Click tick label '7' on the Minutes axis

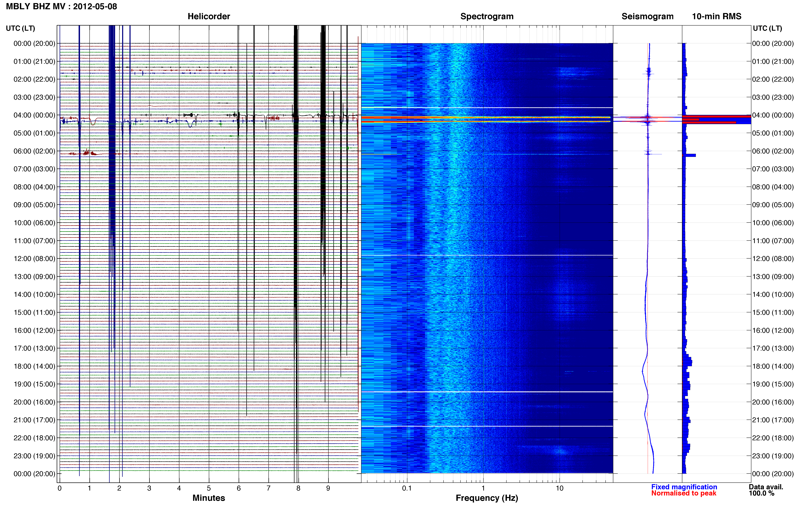click(x=269, y=488)
